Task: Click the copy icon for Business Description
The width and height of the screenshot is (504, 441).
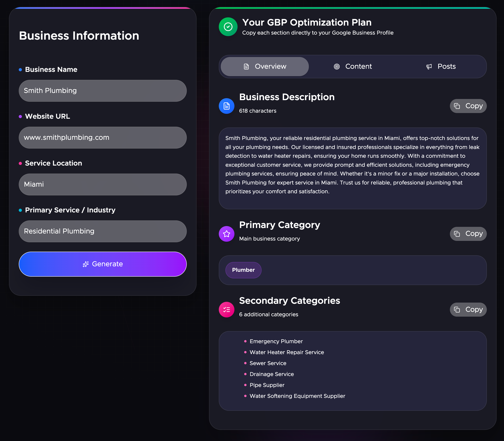Action: [457, 106]
